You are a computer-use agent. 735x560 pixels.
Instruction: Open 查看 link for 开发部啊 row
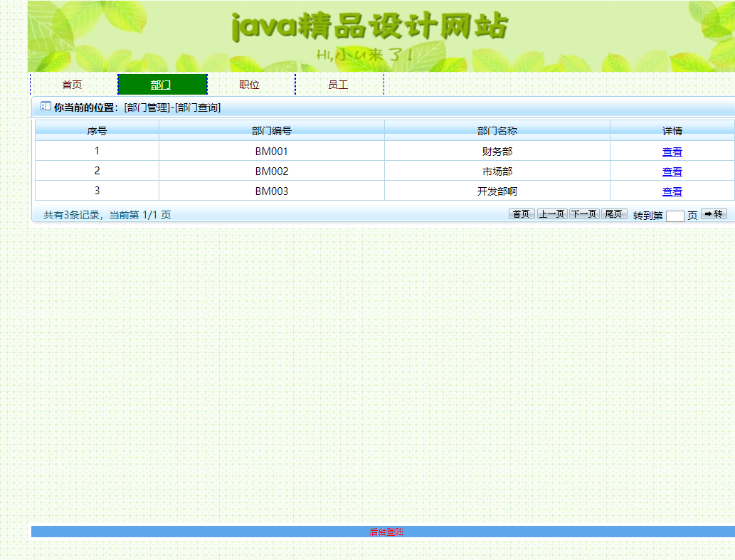(672, 191)
